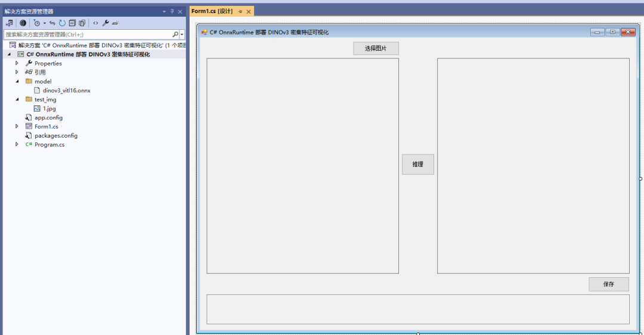Click the C# project icon beside the project name

(20, 54)
